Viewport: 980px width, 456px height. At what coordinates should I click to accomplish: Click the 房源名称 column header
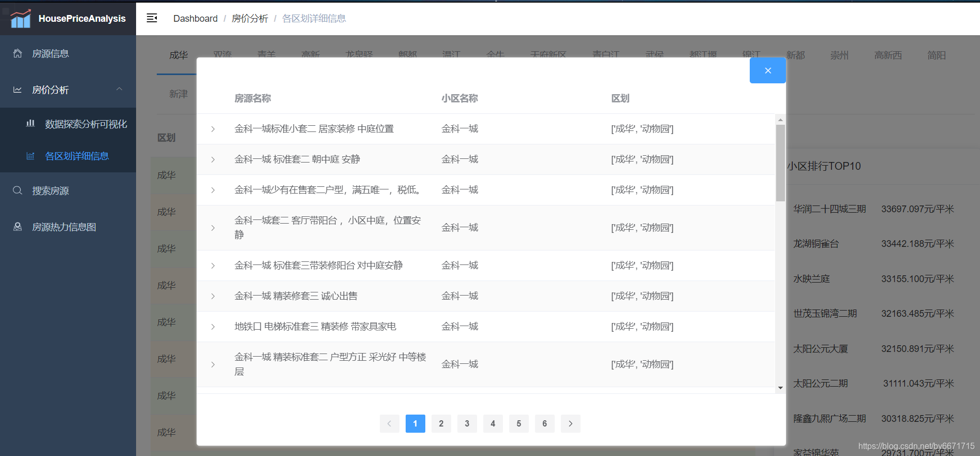[x=253, y=98]
